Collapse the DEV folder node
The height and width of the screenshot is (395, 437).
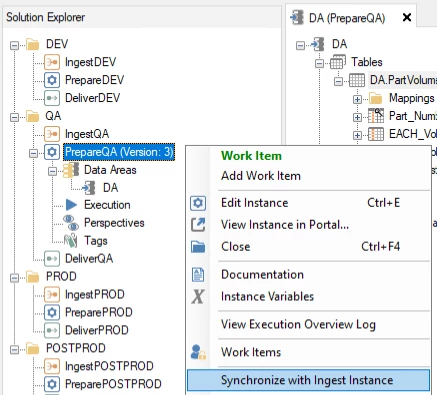click(14, 45)
